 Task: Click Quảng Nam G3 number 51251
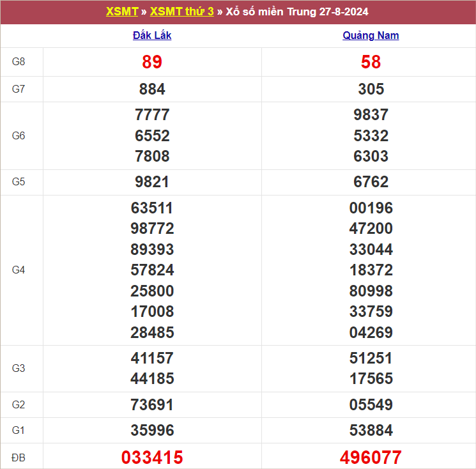[371, 358]
